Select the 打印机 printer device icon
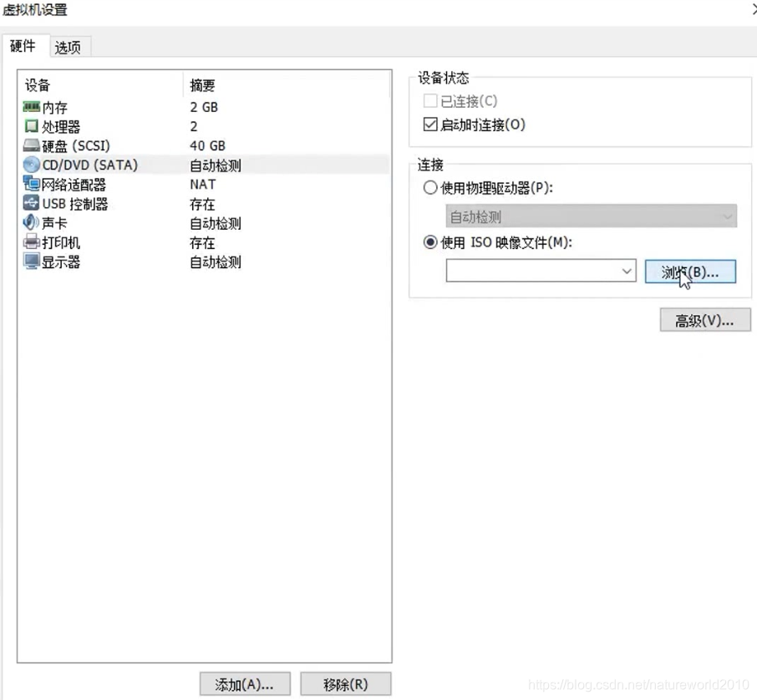757x700 pixels. [x=28, y=242]
